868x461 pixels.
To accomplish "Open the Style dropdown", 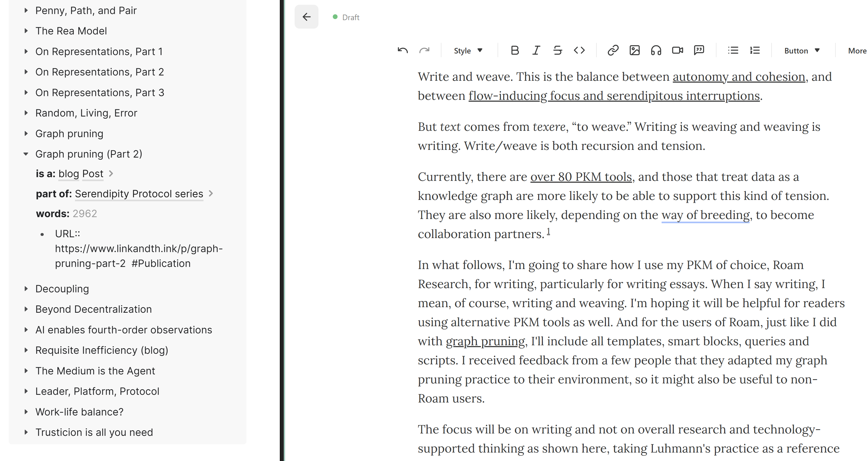I will point(468,51).
